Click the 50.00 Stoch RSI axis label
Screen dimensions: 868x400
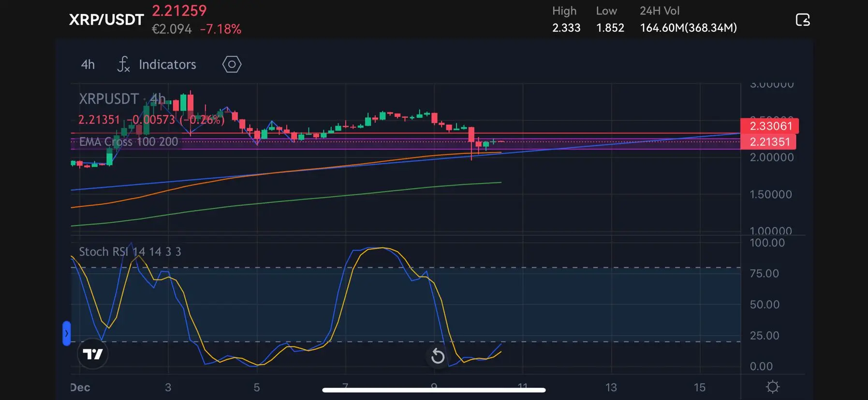765,304
